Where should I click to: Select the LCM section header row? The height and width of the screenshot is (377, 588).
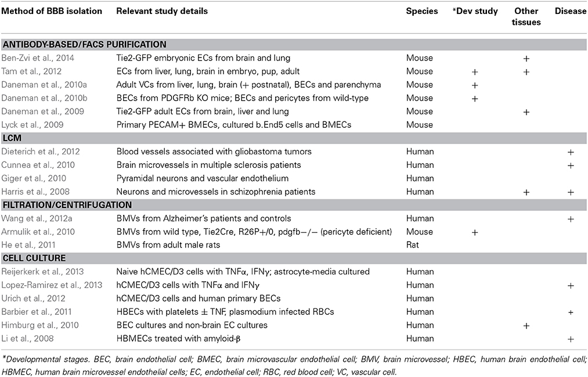[294, 138]
